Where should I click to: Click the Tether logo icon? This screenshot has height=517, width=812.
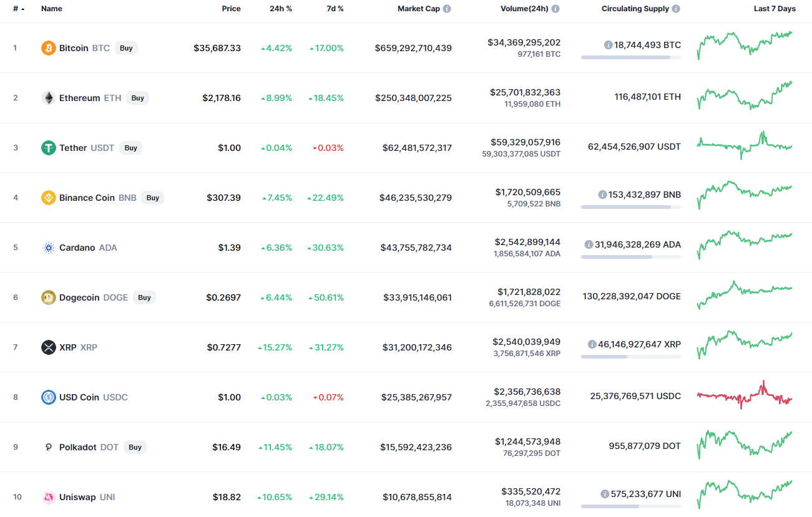(48, 148)
